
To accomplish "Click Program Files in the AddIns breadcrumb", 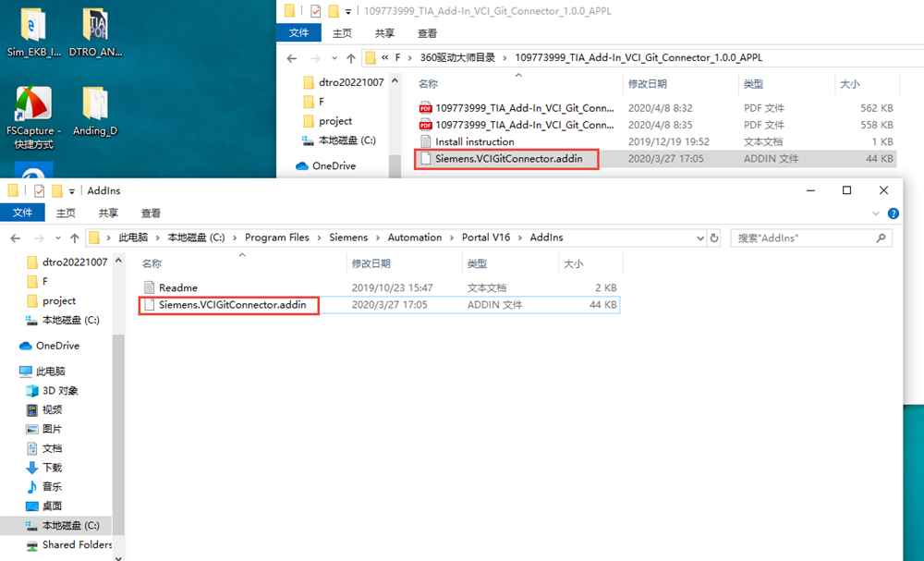I will pos(277,238).
